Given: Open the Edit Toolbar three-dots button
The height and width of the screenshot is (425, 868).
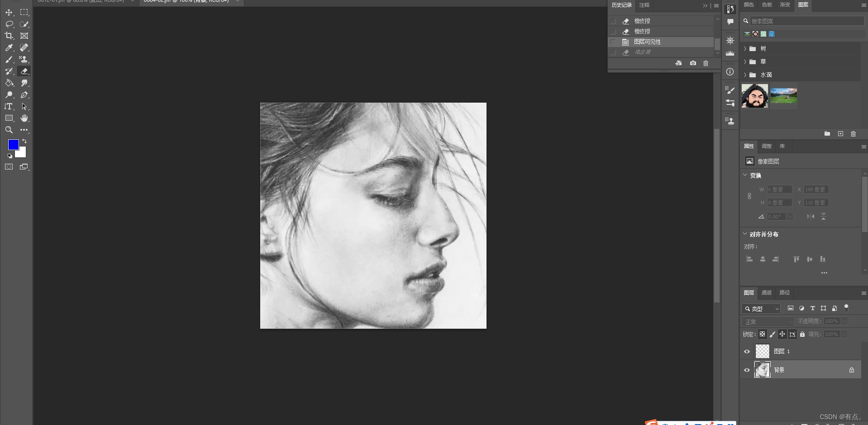Looking at the screenshot, I should (24, 130).
